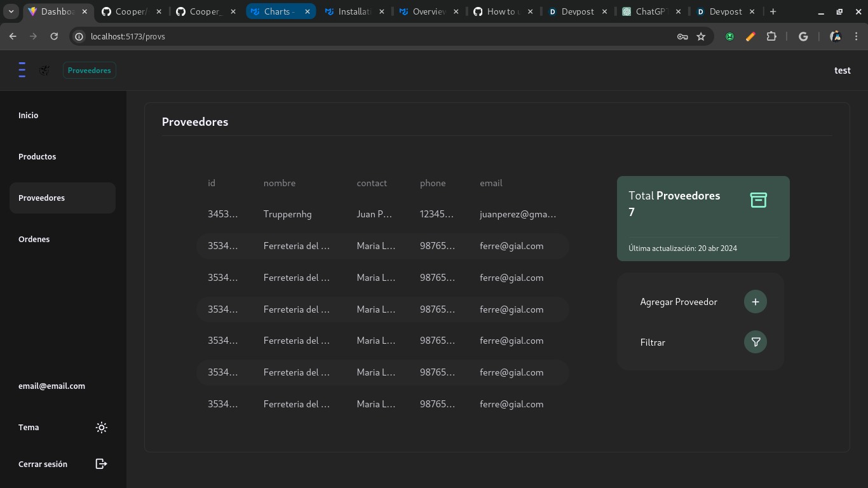This screenshot has width=868, height=488.
Task: Open a new browser tab
Action: 773,11
